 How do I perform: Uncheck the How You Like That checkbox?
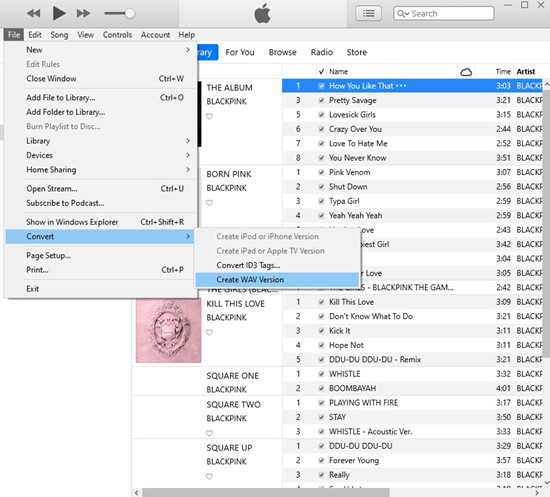pos(321,86)
